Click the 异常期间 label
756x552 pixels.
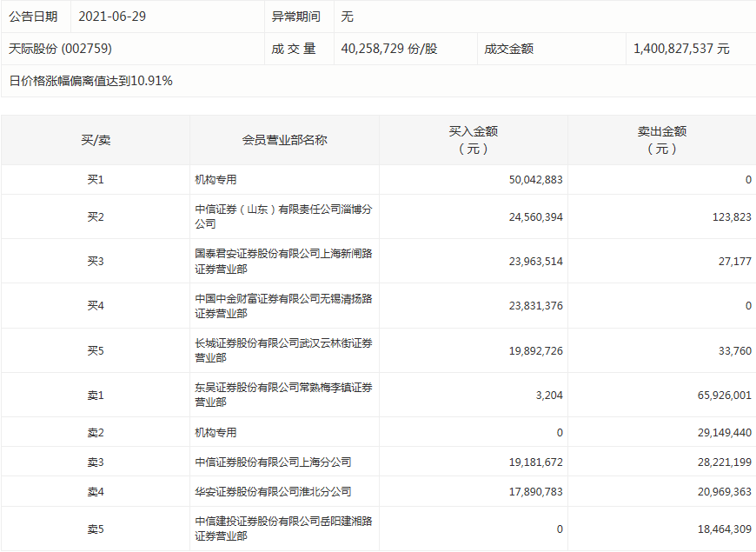click(296, 17)
